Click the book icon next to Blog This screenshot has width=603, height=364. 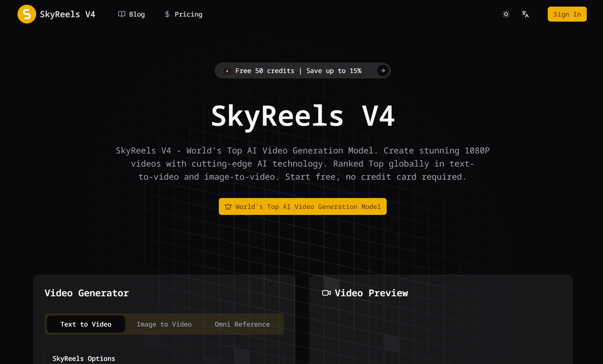tap(122, 14)
